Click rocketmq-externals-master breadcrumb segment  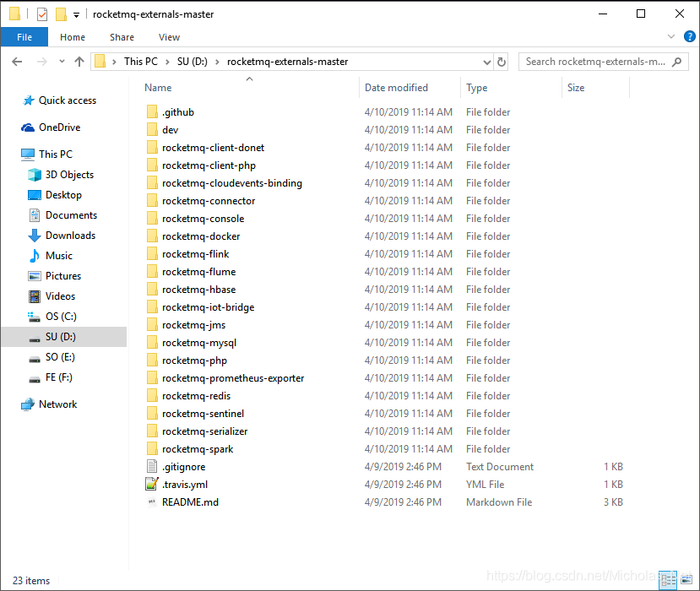tap(287, 62)
